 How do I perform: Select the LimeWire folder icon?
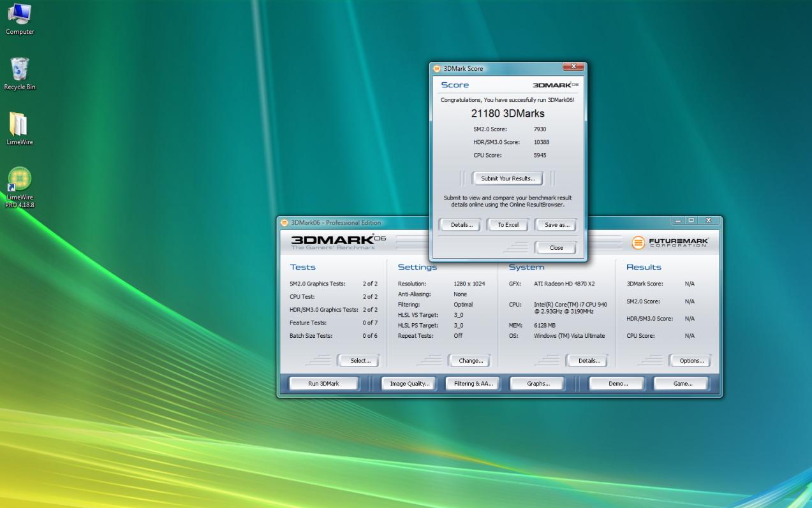[x=19, y=128]
